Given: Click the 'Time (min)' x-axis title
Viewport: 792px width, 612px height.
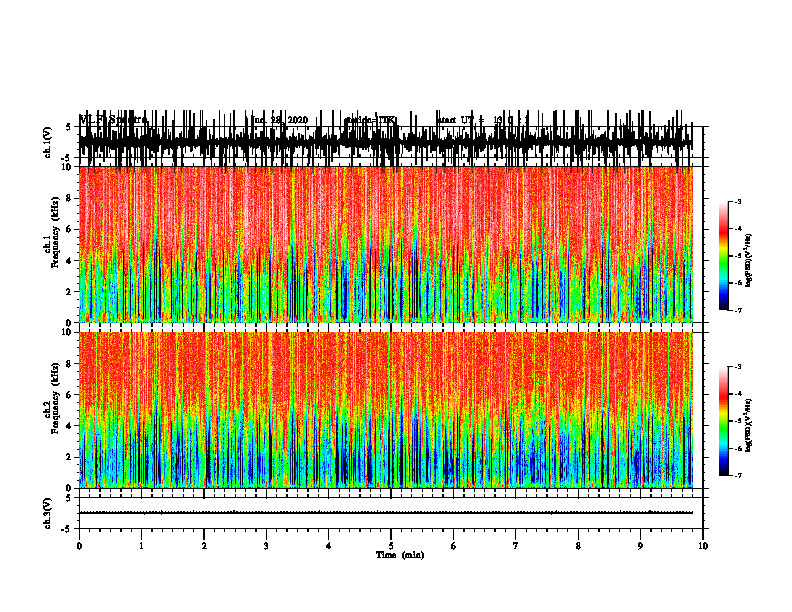Looking at the screenshot, I should 400,555.
